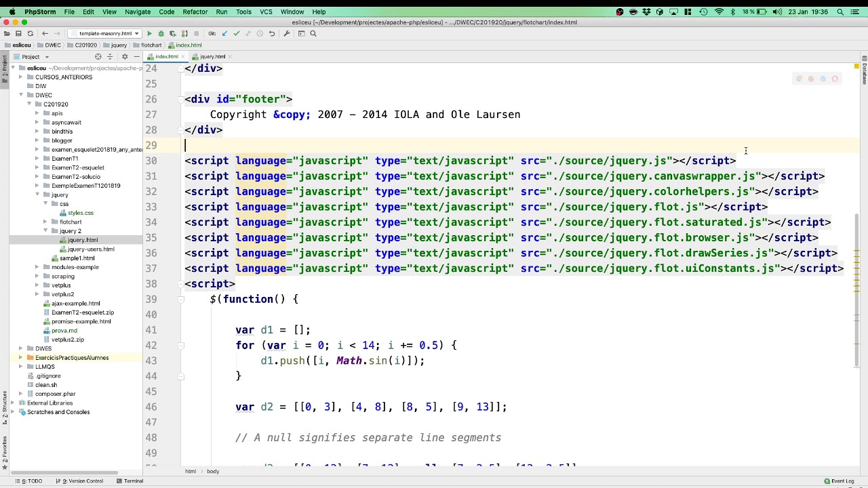This screenshot has height=488, width=868.
Task: Expand the ExercicisPractiquesAlumnes folder
Action: pos(20,358)
